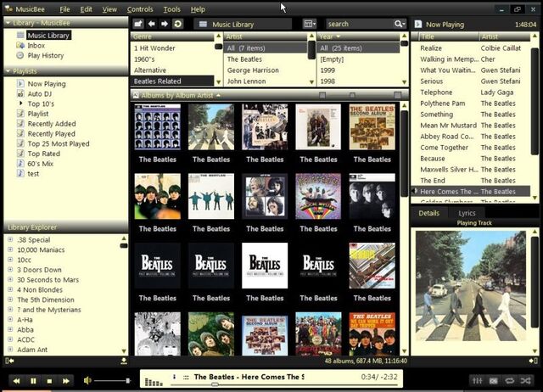Mute the volume speaker icon
543x392 pixels.
coord(87,381)
